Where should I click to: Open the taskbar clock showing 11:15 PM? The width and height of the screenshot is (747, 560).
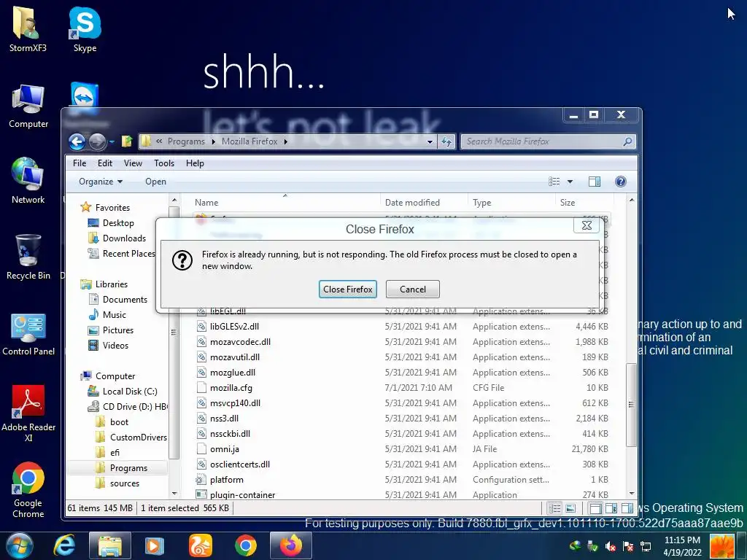pyautogui.click(x=682, y=545)
